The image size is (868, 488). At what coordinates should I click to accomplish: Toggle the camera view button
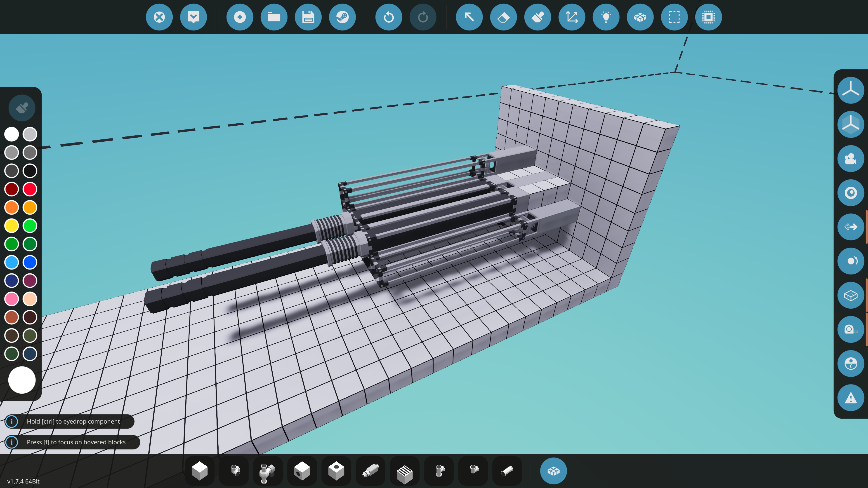pos(850,159)
